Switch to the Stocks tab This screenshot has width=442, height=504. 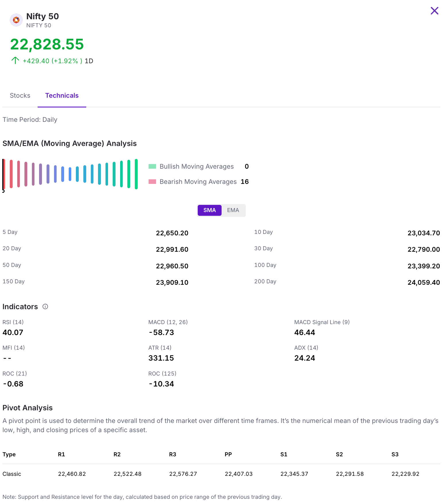coord(20,96)
